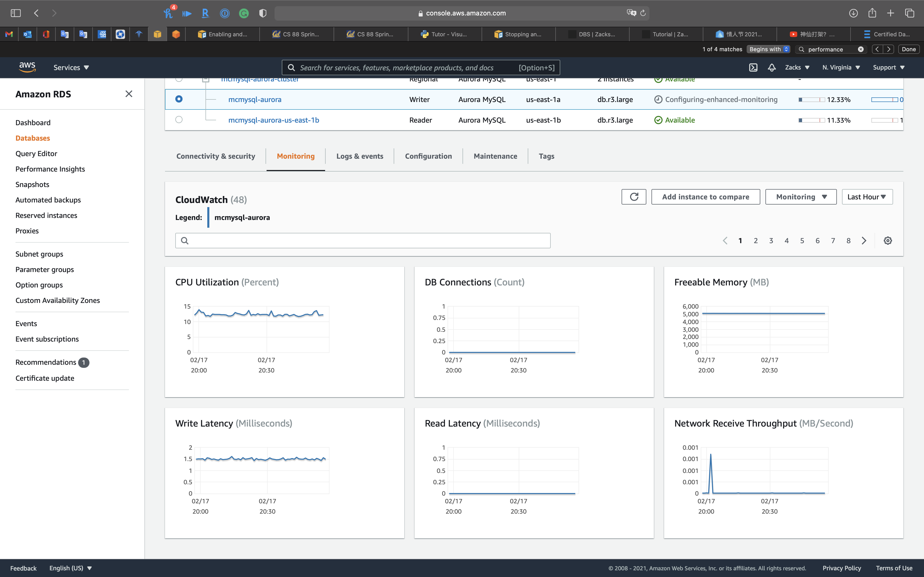The image size is (924, 577).
Task: Open CloudWatch settings gear icon
Action: pyautogui.click(x=888, y=241)
